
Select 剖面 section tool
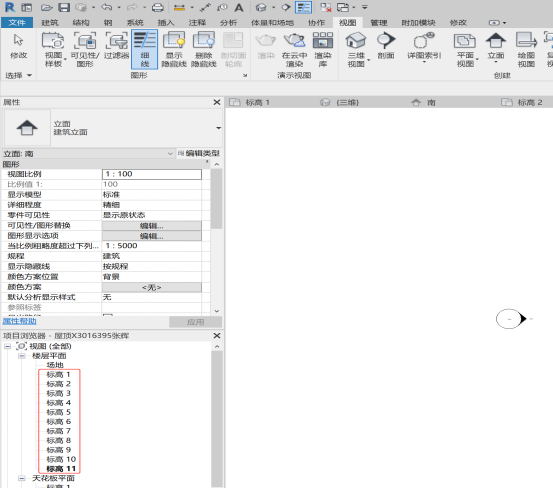[x=385, y=46]
